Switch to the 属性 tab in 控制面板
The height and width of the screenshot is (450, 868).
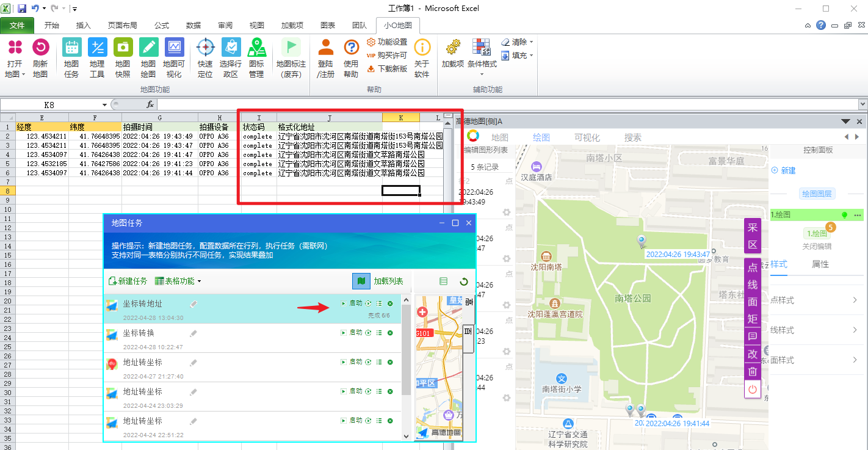pyautogui.click(x=820, y=264)
